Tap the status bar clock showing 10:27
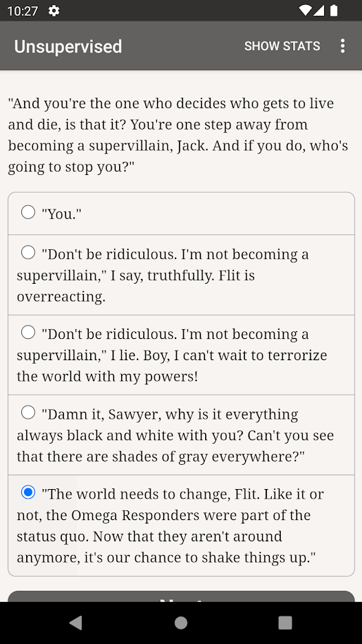362x644 pixels. (x=23, y=11)
